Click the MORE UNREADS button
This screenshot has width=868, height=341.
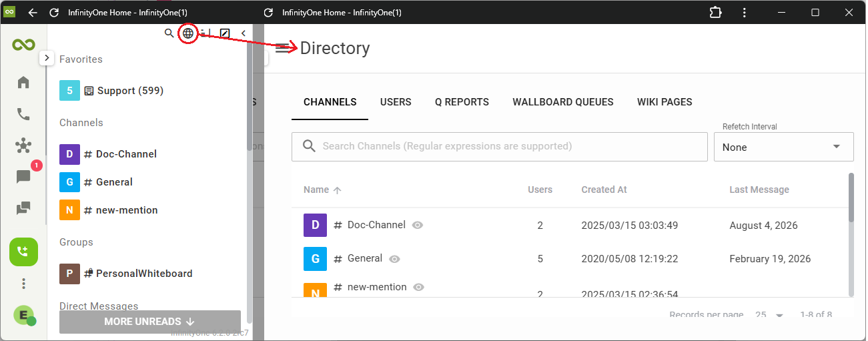point(150,322)
